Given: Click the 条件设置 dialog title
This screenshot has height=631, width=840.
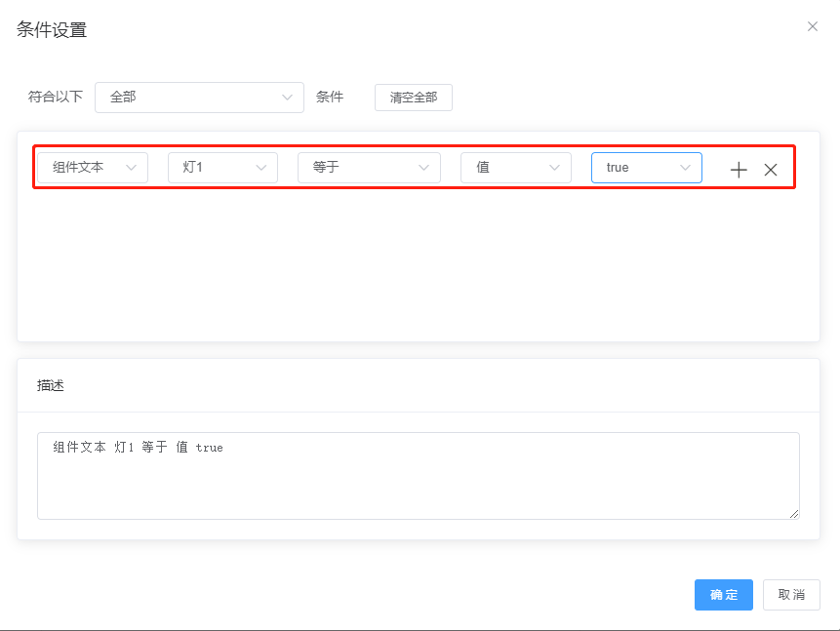Looking at the screenshot, I should click(52, 29).
